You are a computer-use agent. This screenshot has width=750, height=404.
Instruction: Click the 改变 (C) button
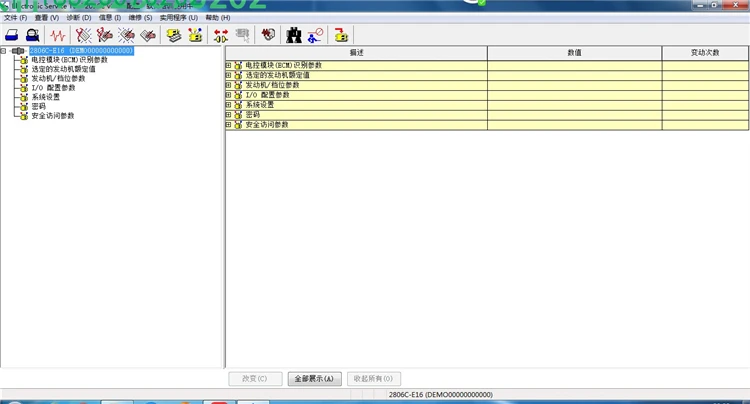[254, 379]
